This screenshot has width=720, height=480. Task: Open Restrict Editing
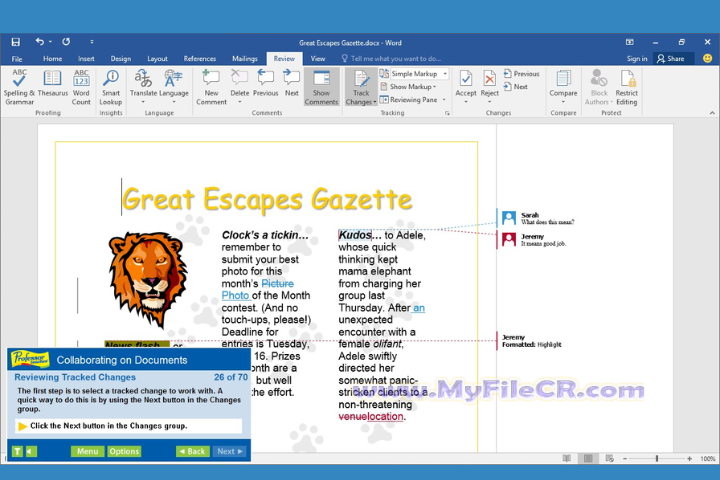click(x=626, y=87)
